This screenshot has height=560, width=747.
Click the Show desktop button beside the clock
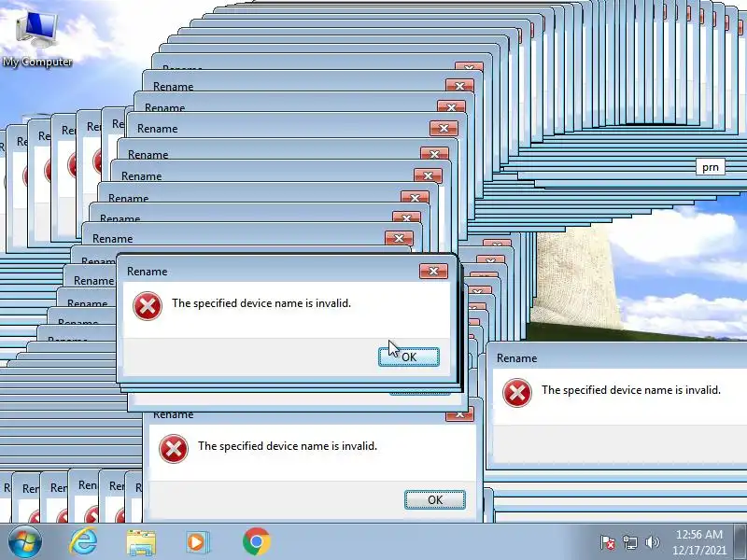pos(740,542)
